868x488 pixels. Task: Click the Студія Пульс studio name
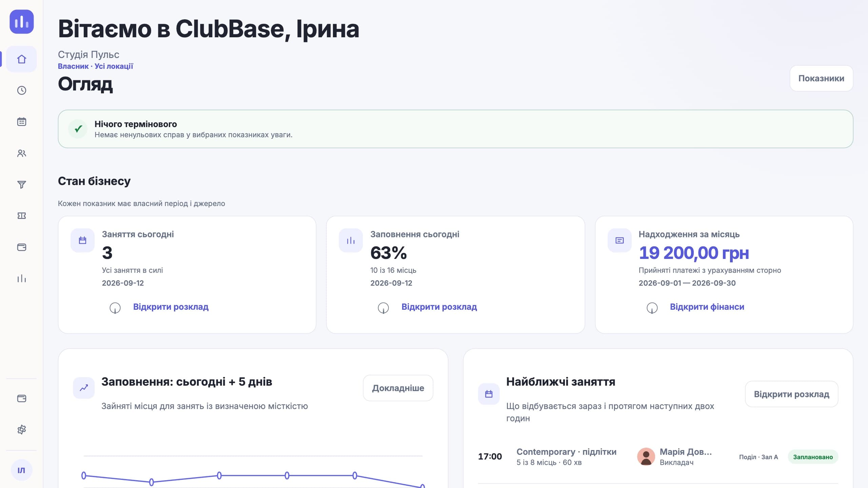click(x=88, y=55)
